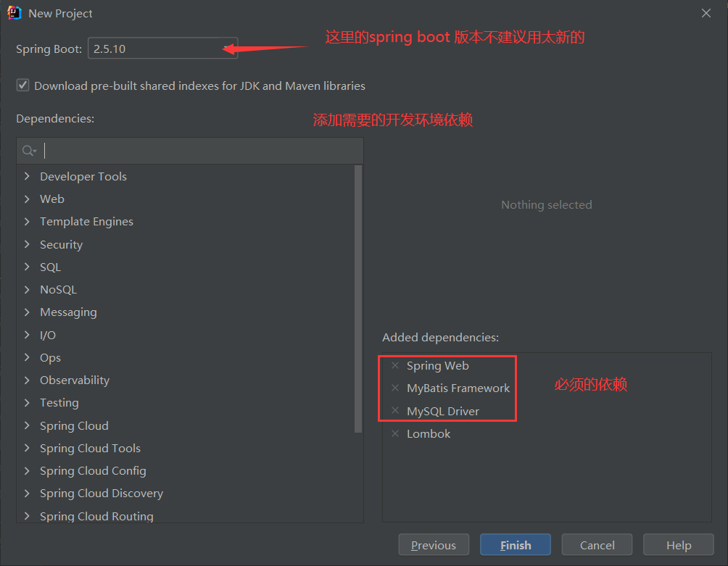Image resolution: width=728 pixels, height=566 pixels.
Task: Click the dependency list vertical scrollbar
Action: click(358, 299)
